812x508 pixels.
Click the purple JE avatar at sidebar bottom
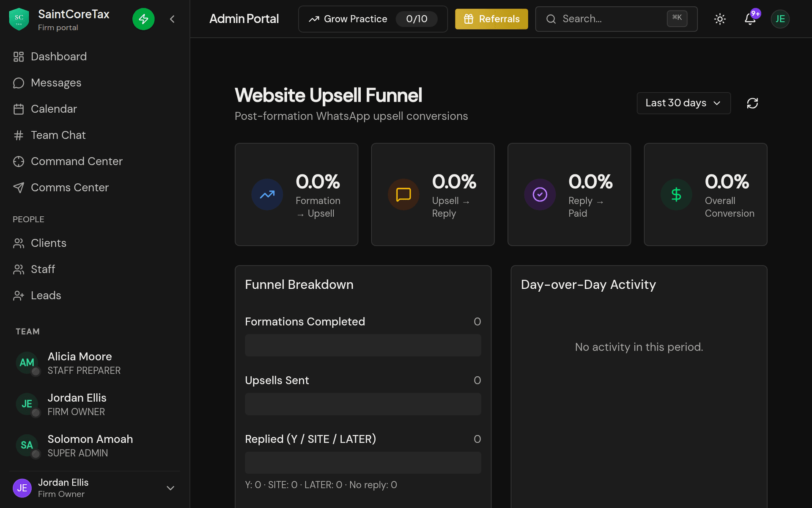point(22,488)
